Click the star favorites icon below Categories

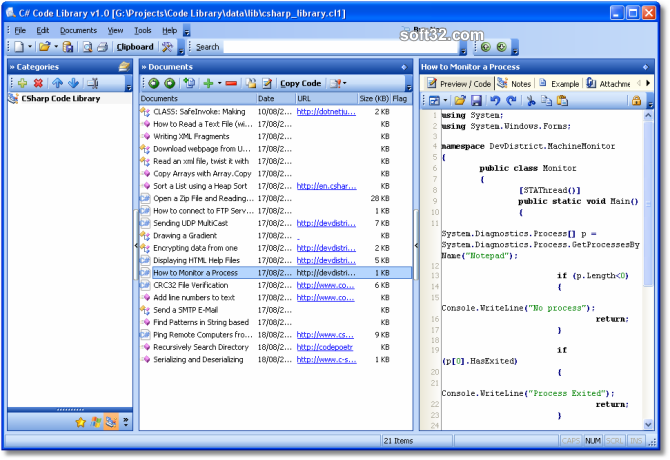point(80,422)
